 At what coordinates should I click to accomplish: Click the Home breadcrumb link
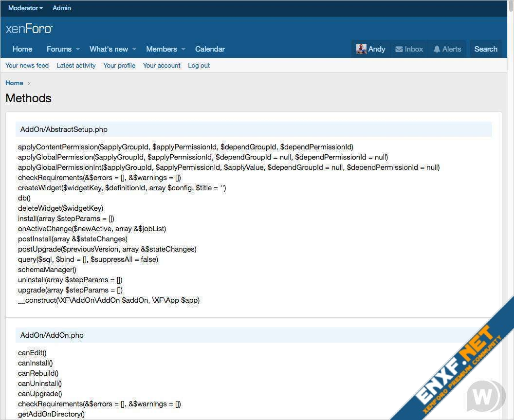coord(14,83)
